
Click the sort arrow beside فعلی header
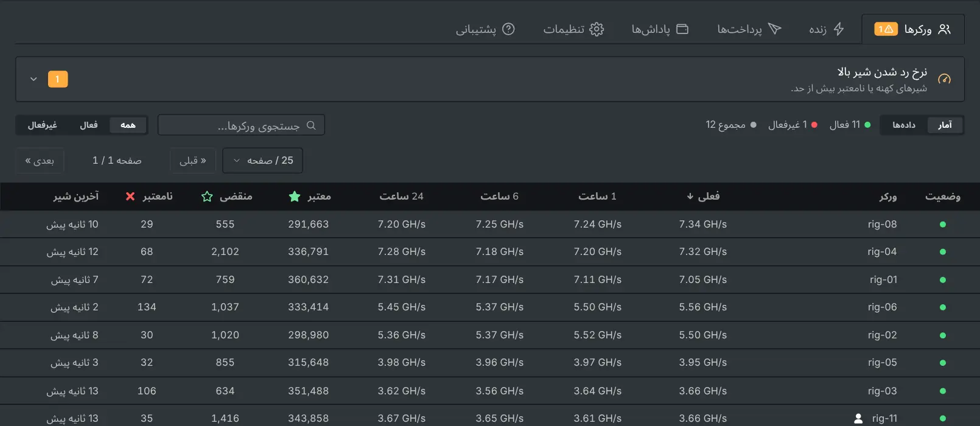pos(690,196)
